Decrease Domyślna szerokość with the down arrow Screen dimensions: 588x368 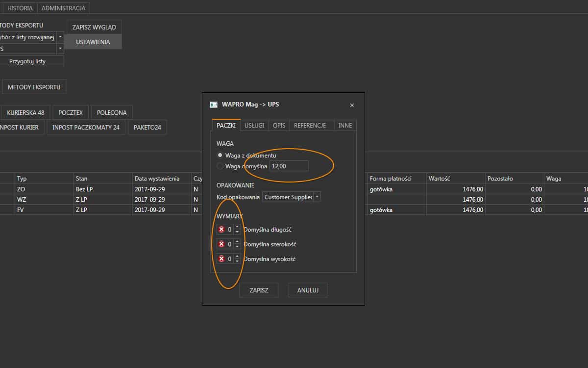[x=237, y=246]
